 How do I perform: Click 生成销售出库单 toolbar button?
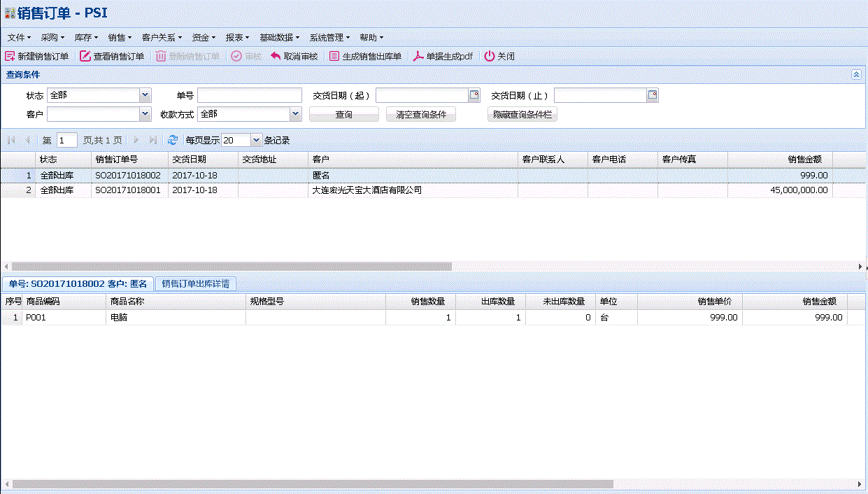click(x=365, y=57)
